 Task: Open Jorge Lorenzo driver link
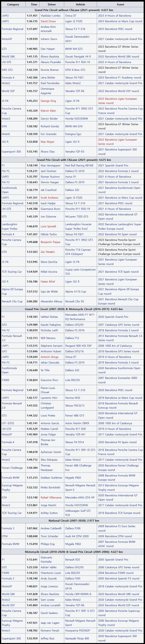(x=49, y=586)
